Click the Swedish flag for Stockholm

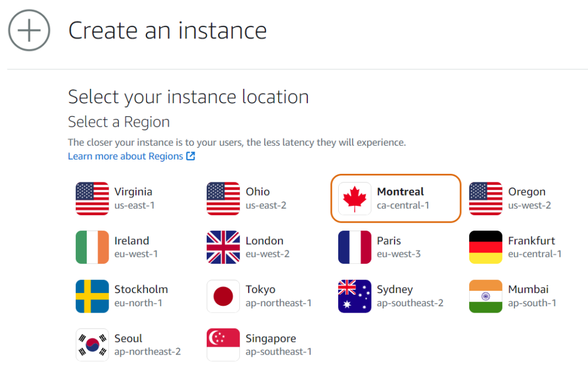click(x=92, y=296)
